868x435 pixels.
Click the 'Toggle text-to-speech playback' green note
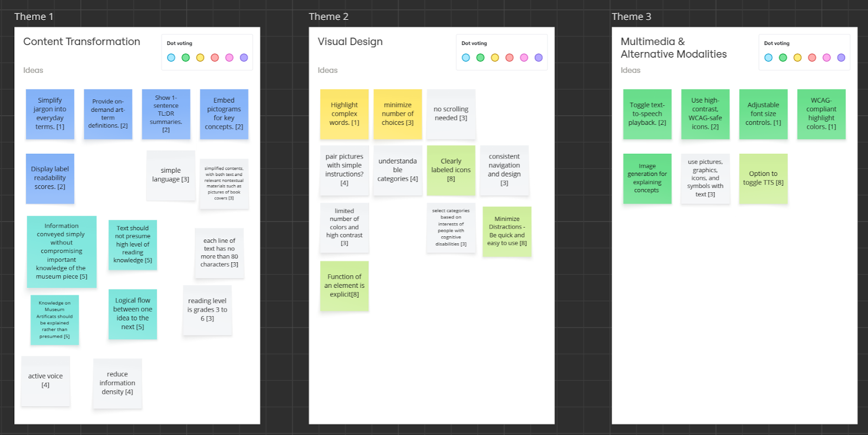(647, 114)
